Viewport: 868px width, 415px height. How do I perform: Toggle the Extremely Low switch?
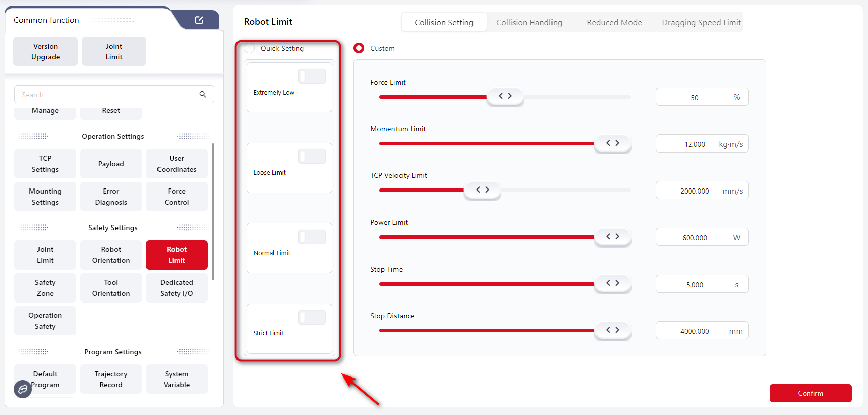coord(311,77)
